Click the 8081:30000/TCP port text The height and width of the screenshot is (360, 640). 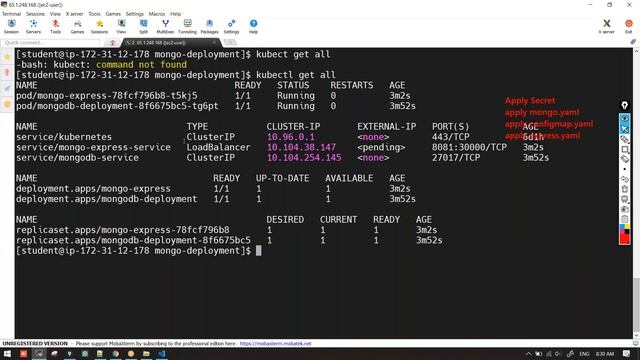[469, 147]
